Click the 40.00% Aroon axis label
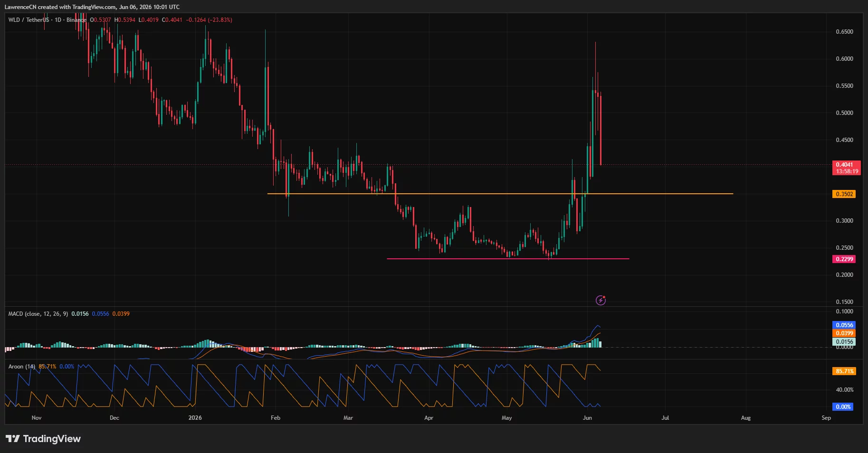 click(845, 390)
